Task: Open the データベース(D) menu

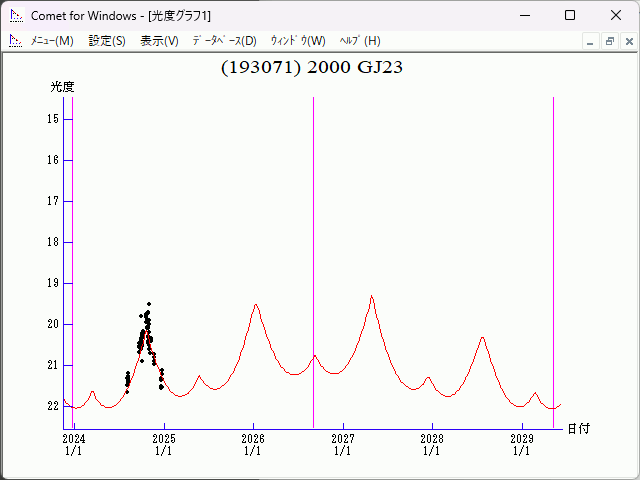Action: pyautogui.click(x=224, y=41)
